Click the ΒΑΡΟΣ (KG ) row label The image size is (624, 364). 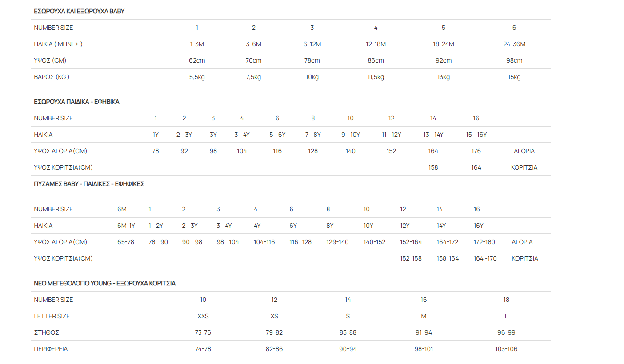(52, 77)
